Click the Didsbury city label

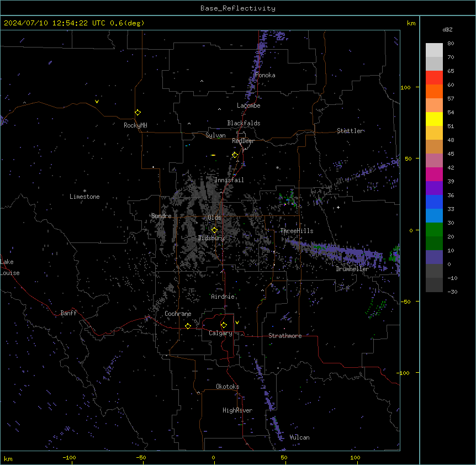pyautogui.click(x=211, y=238)
